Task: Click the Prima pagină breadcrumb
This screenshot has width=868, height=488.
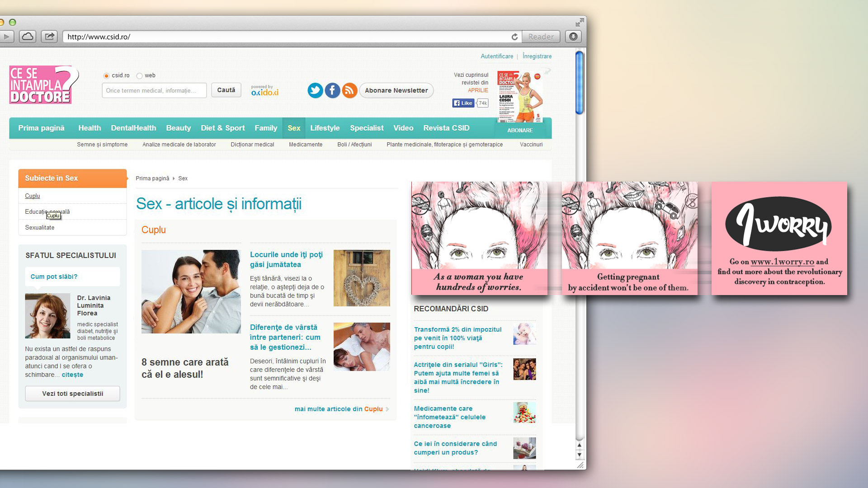Action: click(152, 178)
